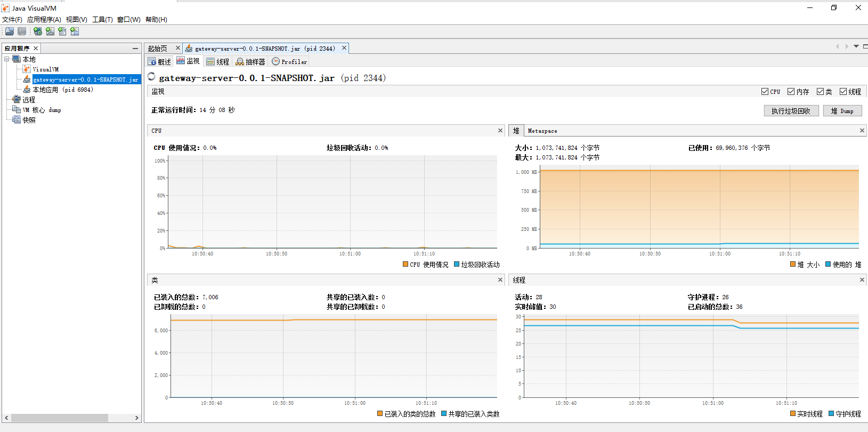Screen dimensions: 868x432
Task: Select the 堆 heap tab
Action: pyautogui.click(x=516, y=131)
